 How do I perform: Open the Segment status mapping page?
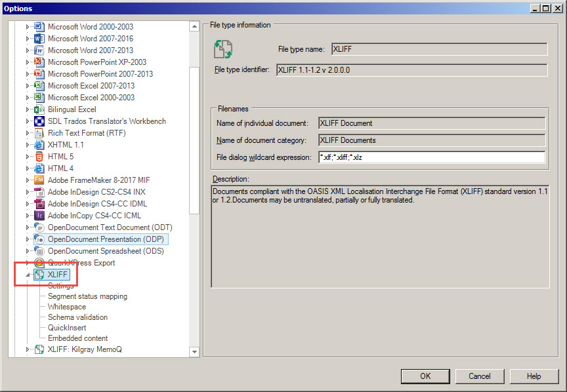87,296
